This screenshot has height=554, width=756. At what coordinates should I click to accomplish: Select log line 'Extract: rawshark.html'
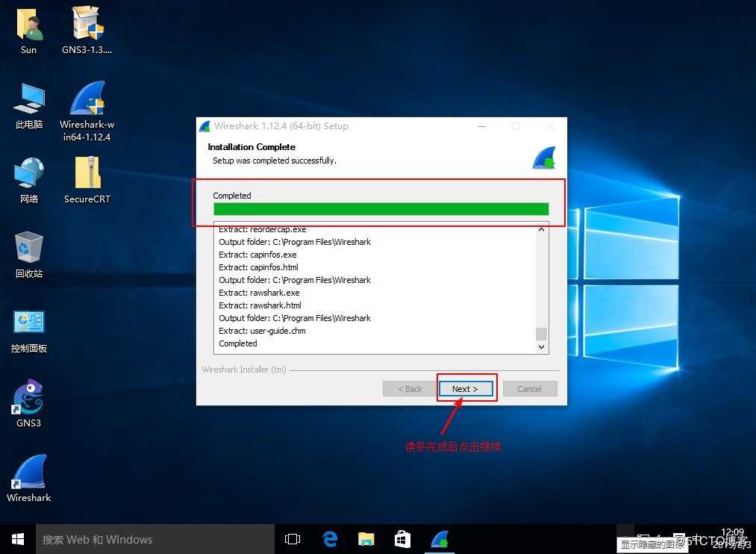click(260, 305)
